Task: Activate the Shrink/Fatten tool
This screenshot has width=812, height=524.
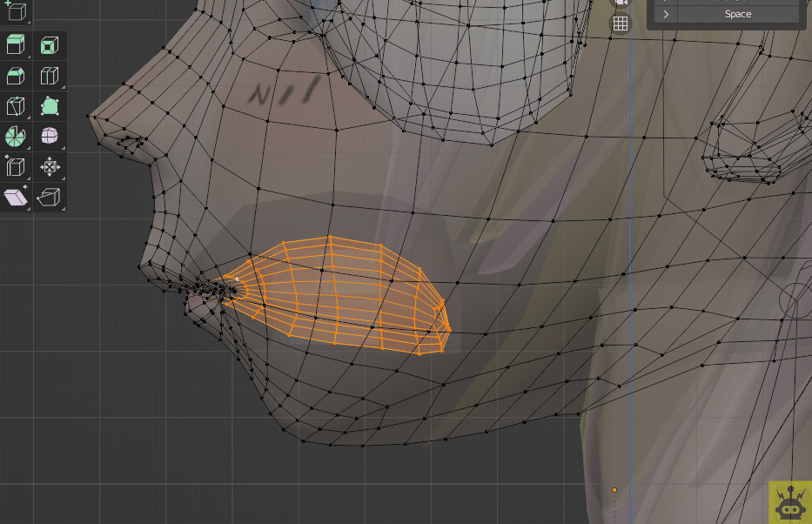Action: pyautogui.click(x=50, y=167)
